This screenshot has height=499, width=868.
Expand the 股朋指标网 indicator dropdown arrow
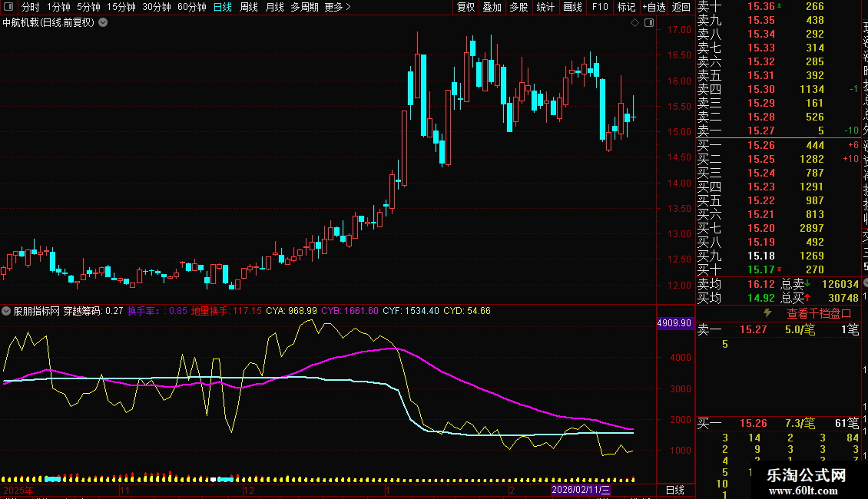click(6, 311)
